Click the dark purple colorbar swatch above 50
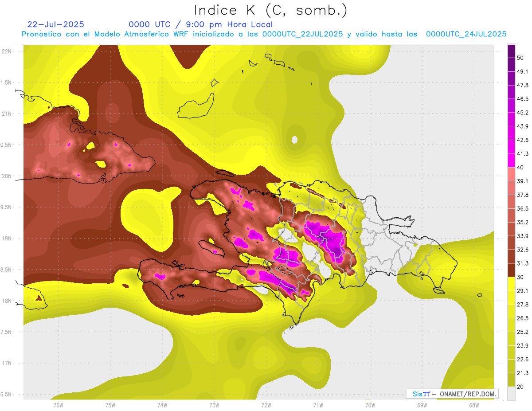Image resolution: width=532 pixels, height=411 pixels. tap(511, 51)
